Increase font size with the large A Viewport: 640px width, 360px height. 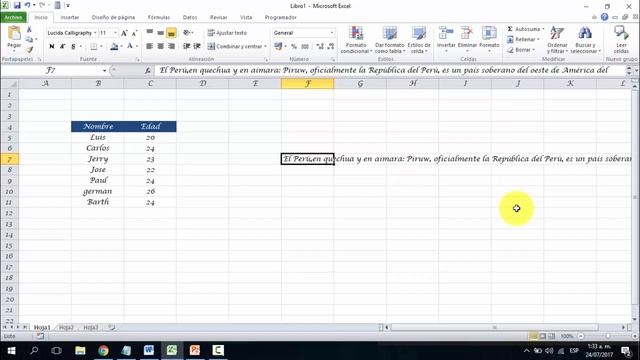(124, 33)
